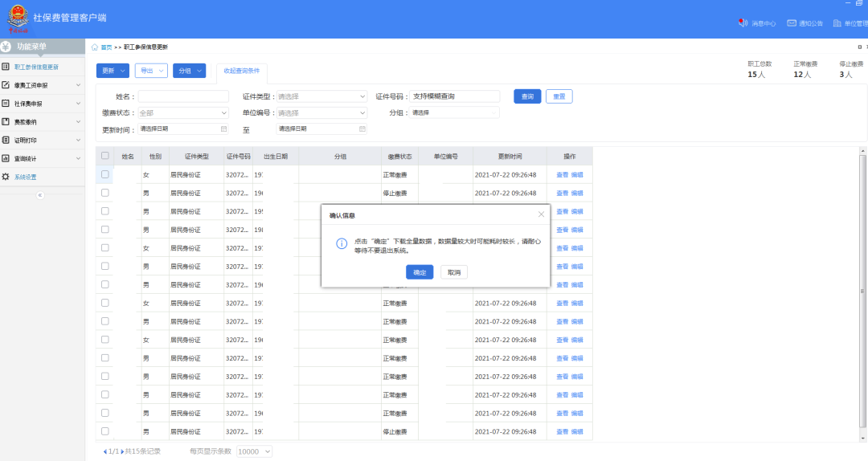Expand 费款缴纳 menu
This screenshot has width=868, height=461.
tap(42, 122)
